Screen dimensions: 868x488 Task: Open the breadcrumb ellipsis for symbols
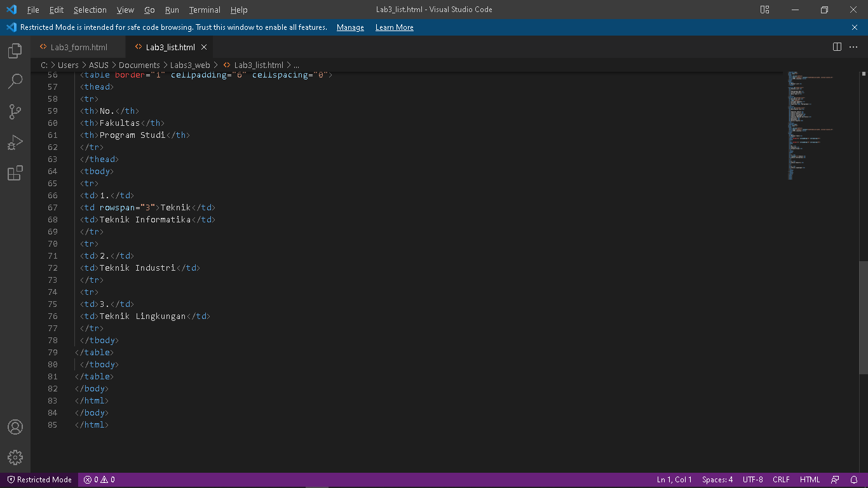click(x=296, y=64)
